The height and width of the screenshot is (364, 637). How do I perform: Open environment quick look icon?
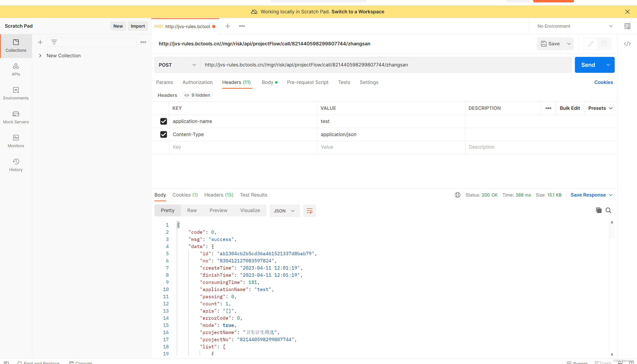(x=627, y=26)
